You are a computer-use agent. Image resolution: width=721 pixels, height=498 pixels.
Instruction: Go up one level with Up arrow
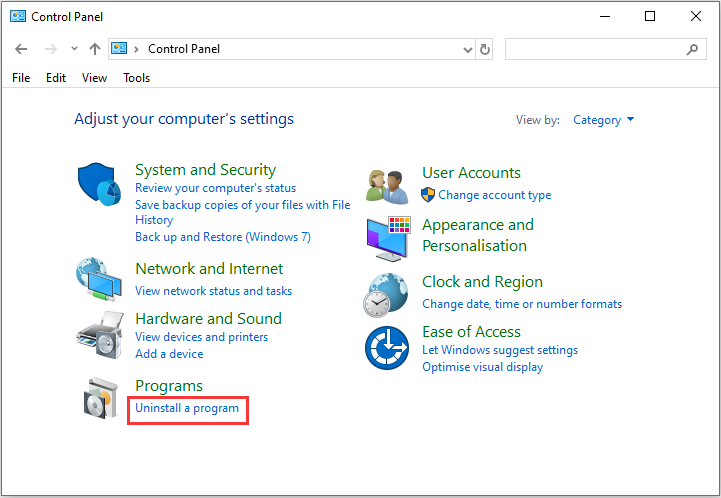pyautogui.click(x=95, y=49)
